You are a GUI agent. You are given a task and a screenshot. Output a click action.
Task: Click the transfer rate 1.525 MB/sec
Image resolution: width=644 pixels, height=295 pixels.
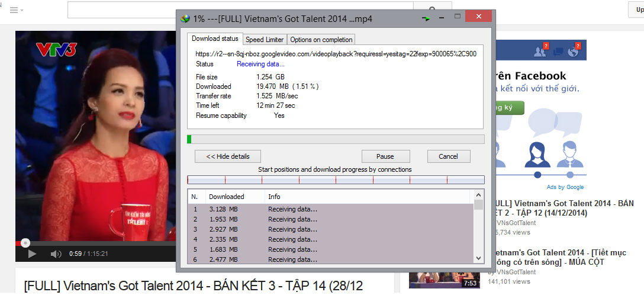click(x=277, y=96)
